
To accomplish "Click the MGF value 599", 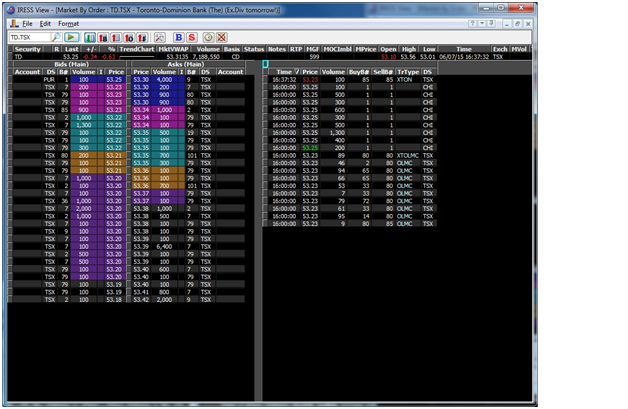I will (x=314, y=57).
